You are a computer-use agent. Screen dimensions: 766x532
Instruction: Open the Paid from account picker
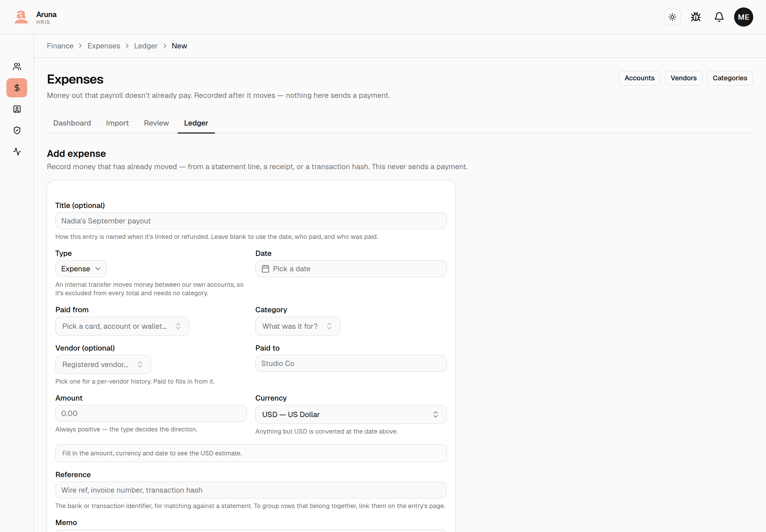click(x=122, y=326)
